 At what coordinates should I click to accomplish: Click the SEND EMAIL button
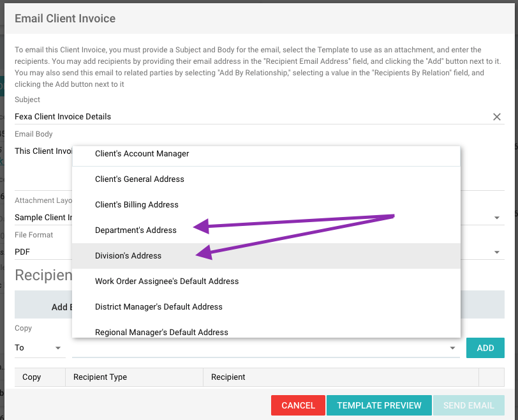(x=469, y=405)
